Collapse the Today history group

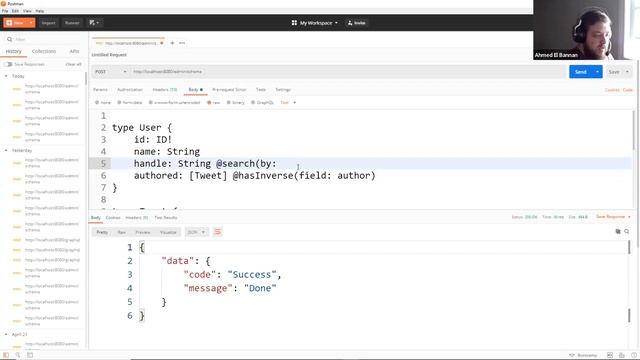[x=6, y=76]
